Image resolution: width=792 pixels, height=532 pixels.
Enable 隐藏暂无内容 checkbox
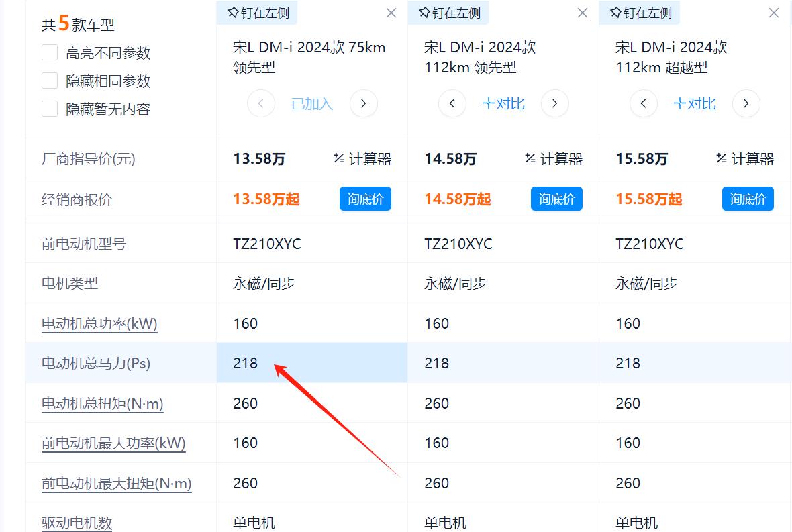point(50,109)
